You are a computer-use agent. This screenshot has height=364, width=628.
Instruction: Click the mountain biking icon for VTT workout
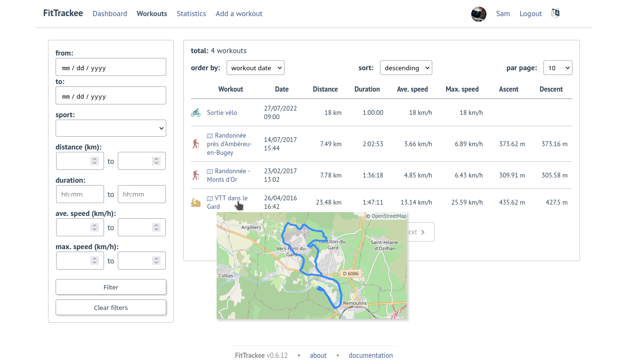click(196, 203)
